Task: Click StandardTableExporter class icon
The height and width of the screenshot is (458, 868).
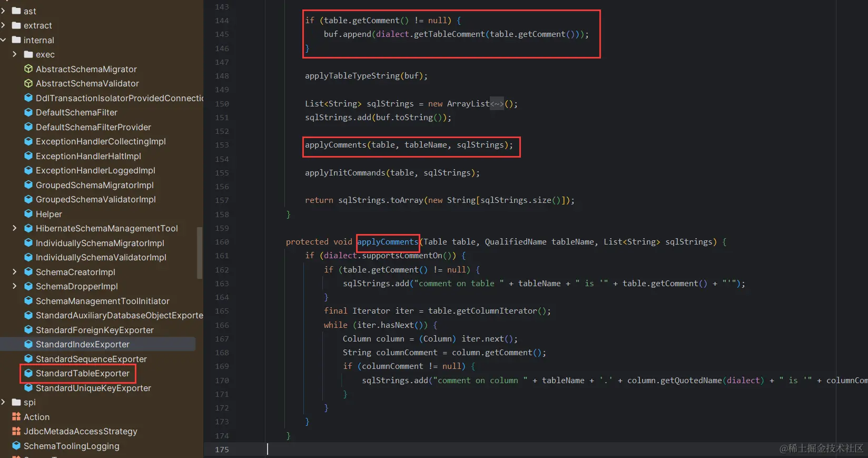Action: point(28,373)
